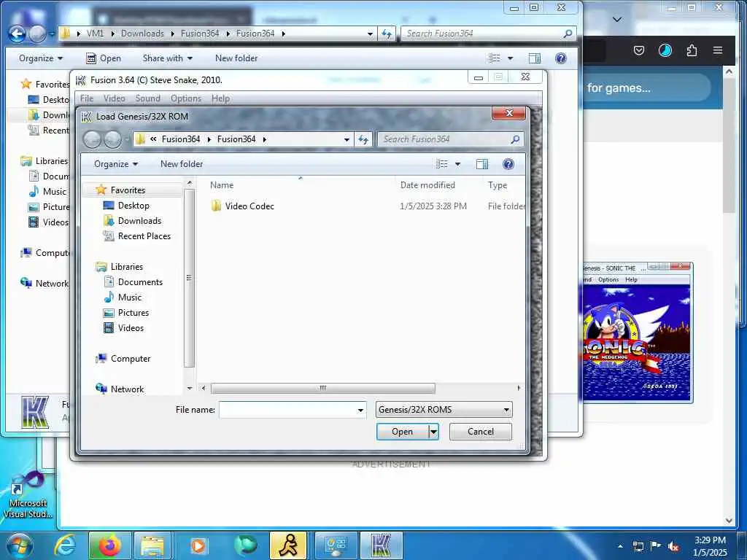Click Firefox Pocket icon in browser toolbar
The width and height of the screenshot is (747, 560).
pos(639,50)
